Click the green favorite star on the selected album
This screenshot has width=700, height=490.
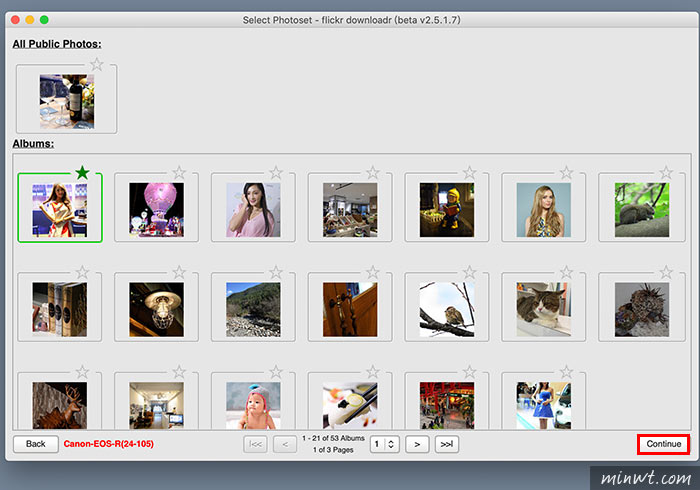[82, 172]
